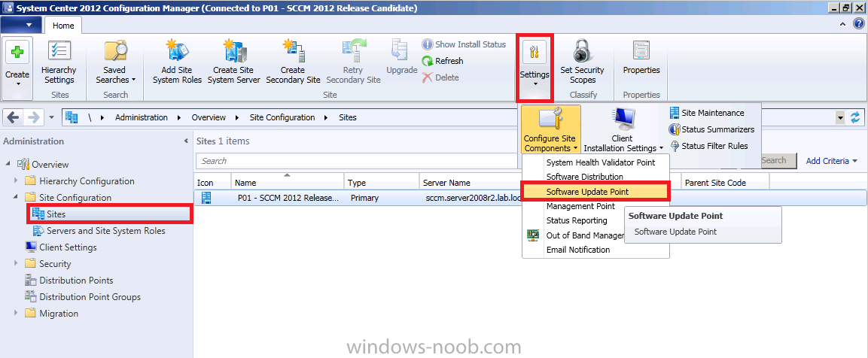Refresh the address bar view
The height and width of the screenshot is (358, 868).
[x=856, y=117]
